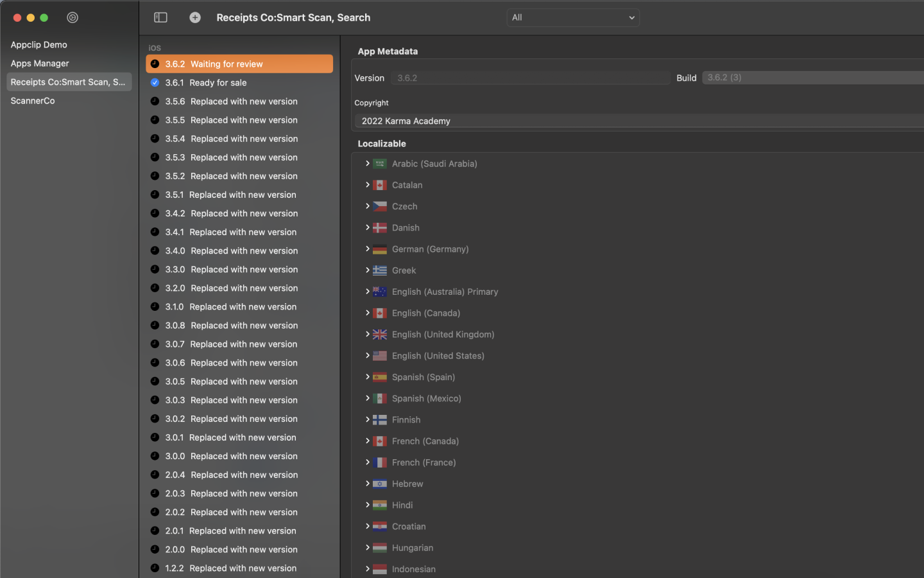Click the Mexico flag icon
924x578 pixels.
point(380,398)
